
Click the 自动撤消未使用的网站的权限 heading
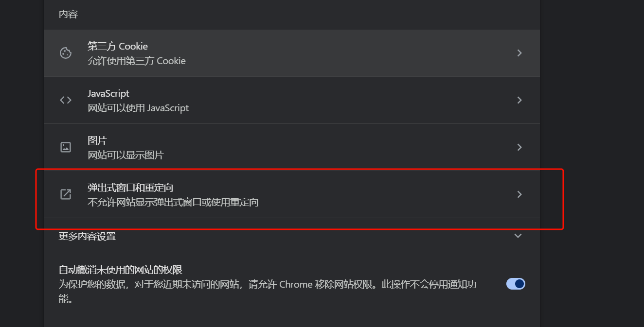[x=121, y=270]
